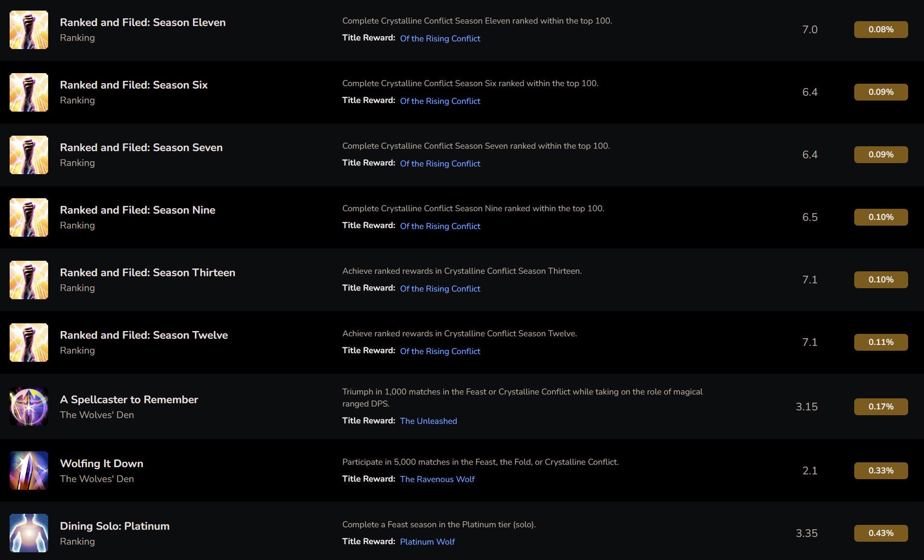Click the Dining Solo: Platinum icon
Screen dimensions: 924x560
coord(29,533)
